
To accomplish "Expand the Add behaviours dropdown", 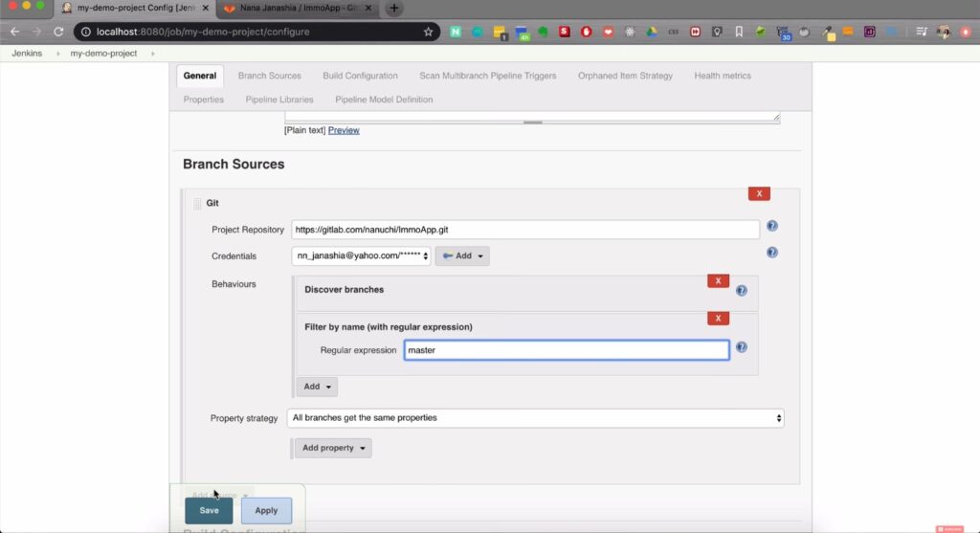I will (x=317, y=387).
